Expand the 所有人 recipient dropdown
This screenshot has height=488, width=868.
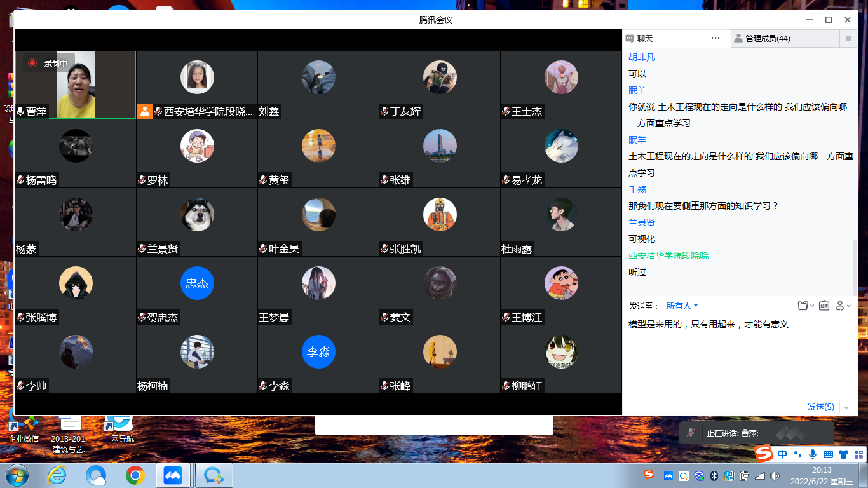[x=682, y=306]
